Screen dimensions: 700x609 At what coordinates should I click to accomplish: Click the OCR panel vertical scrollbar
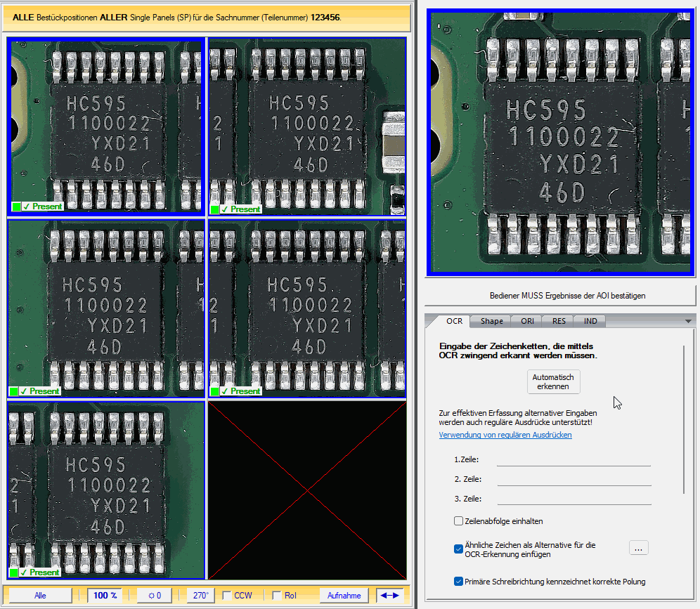pyautogui.click(x=684, y=419)
